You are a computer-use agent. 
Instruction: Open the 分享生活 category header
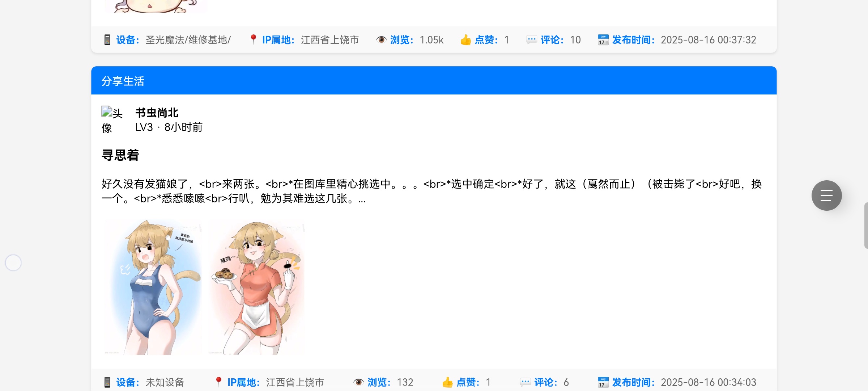tap(434, 81)
